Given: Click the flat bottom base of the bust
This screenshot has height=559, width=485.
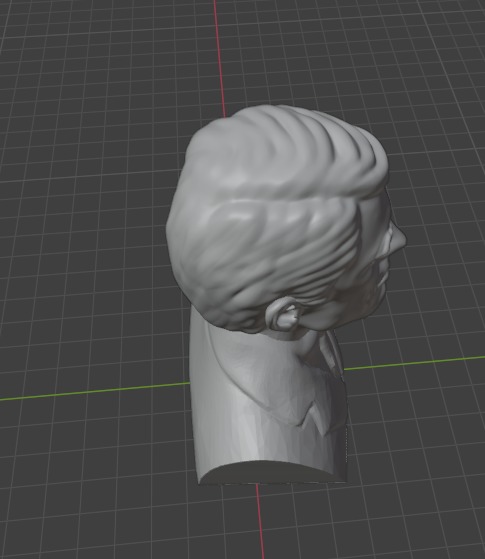Looking at the screenshot, I should [273, 472].
